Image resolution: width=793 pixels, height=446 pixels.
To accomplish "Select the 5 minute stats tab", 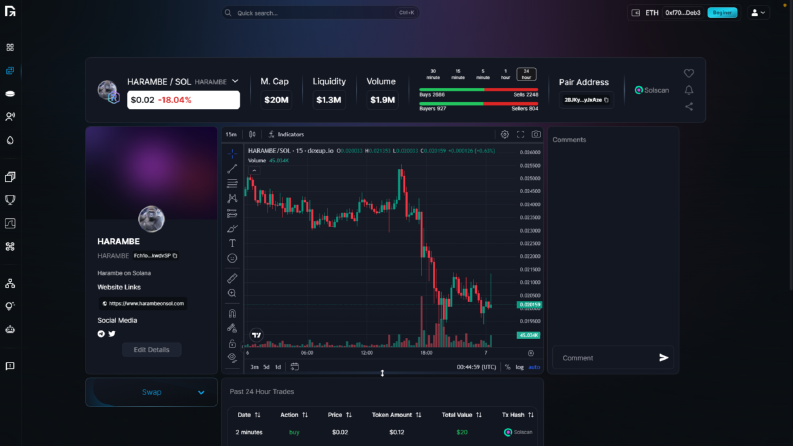I will pos(482,74).
